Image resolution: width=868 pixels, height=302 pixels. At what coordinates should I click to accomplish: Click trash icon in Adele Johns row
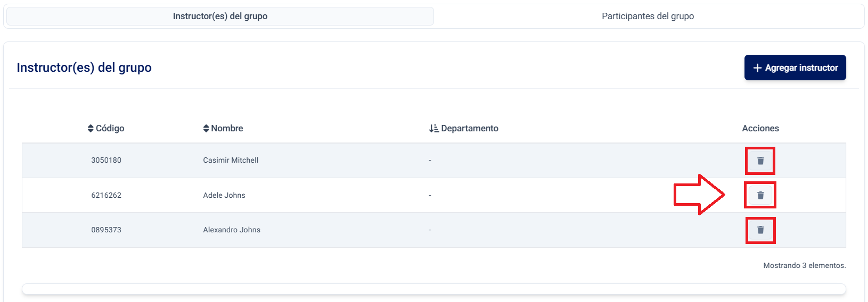(x=760, y=195)
